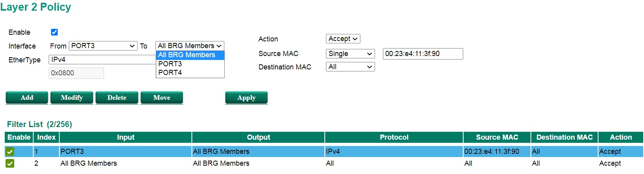Open the Action Accept dropdown

(x=343, y=39)
